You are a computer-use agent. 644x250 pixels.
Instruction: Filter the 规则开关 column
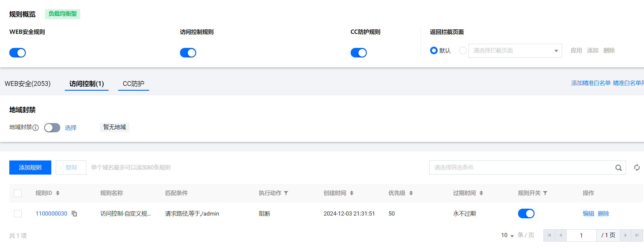click(x=545, y=193)
